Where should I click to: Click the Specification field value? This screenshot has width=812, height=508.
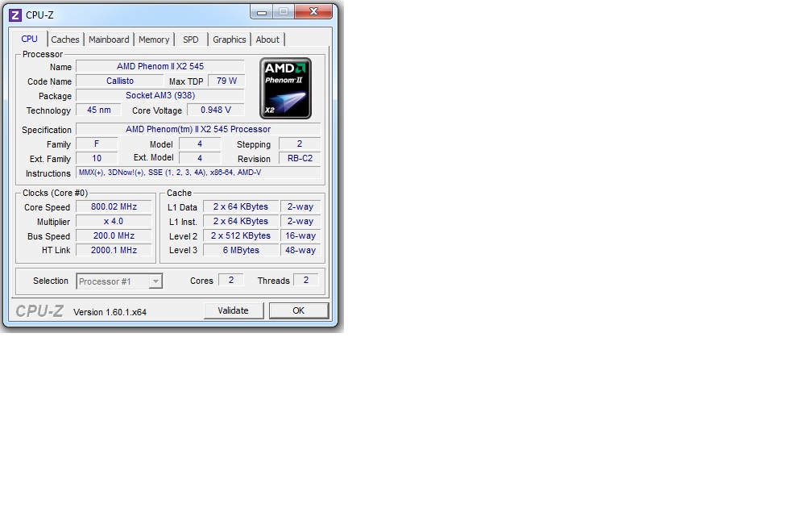click(198, 129)
